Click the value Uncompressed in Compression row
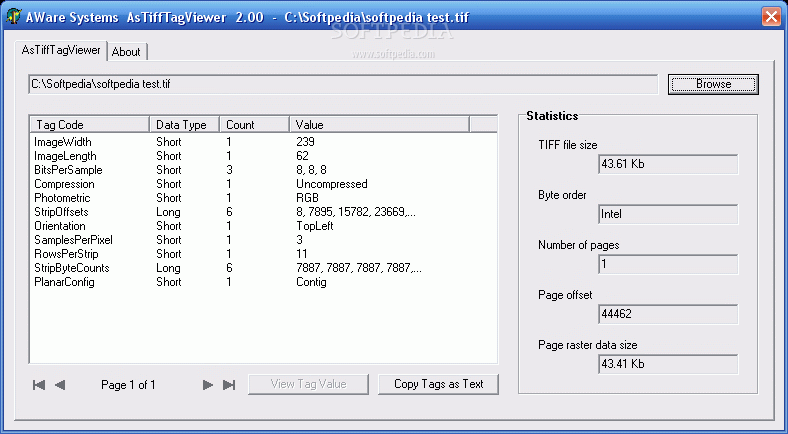This screenshot has width=788, height=434. [x=332, y=184]
